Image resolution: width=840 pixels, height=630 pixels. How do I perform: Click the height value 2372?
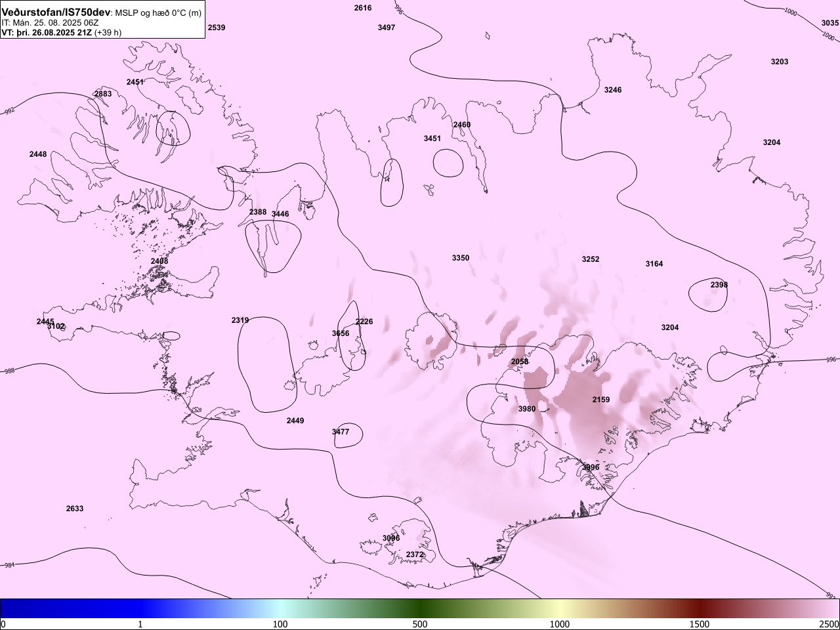[415, 555]
